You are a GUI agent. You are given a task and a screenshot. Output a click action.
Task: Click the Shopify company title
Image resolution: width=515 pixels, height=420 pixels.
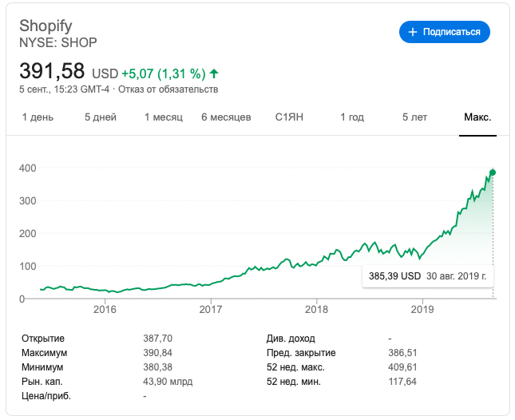[46, 26]
